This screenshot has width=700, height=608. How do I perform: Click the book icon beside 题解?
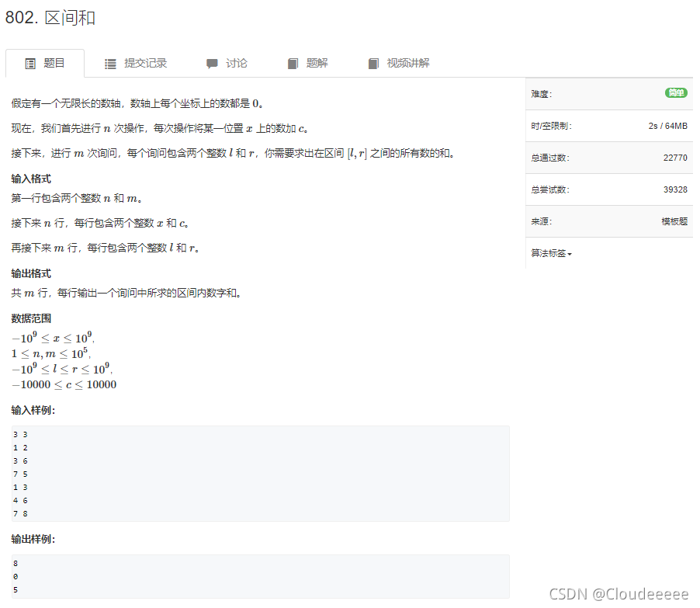(x=293, y=63)
